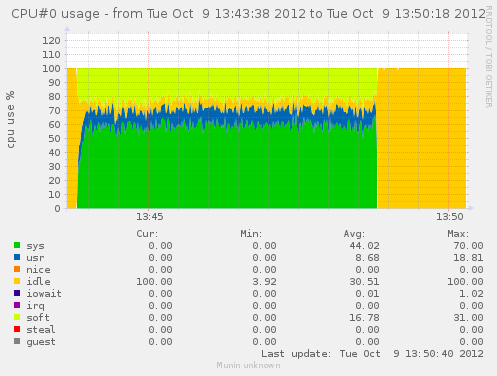The width and height of the screenshot is (497, 376).
Task: Click the CPU#0 usage graph title
Action: click(x=248, y=14)
